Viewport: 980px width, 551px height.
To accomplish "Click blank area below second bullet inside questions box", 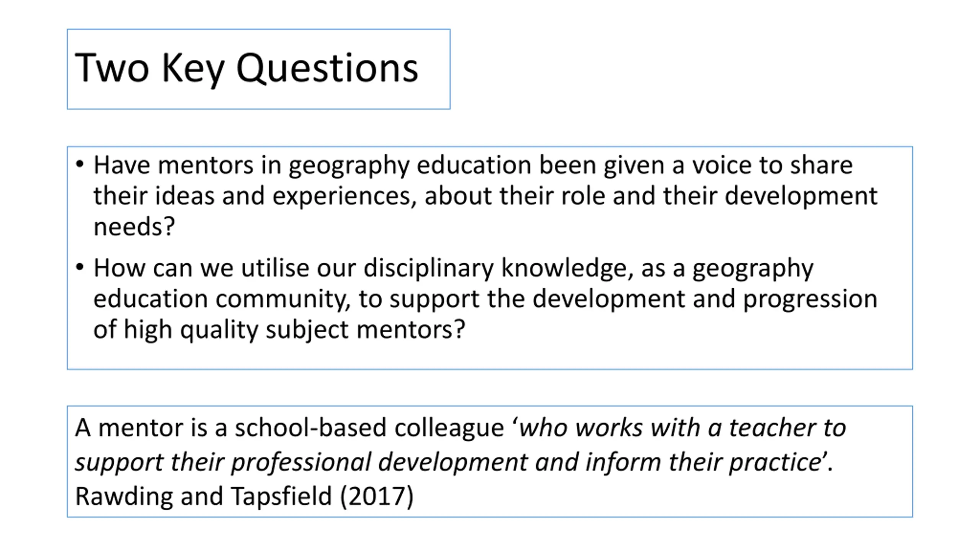I will (x=490, y=356).
